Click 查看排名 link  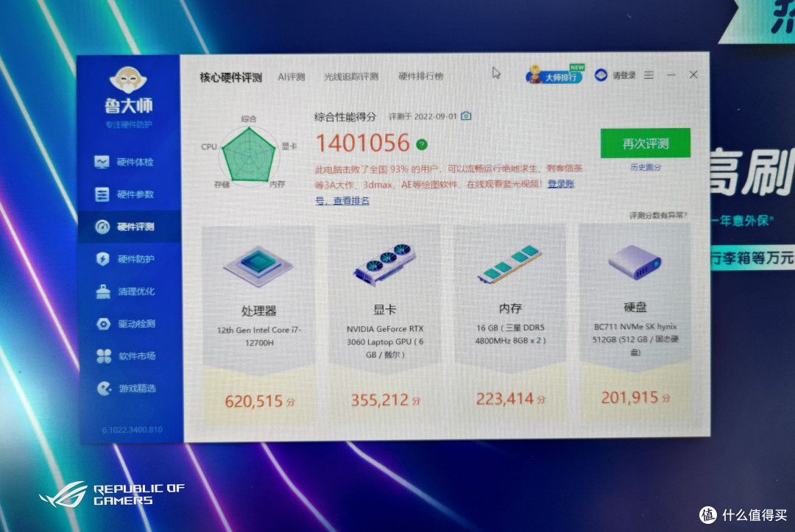click(x=351, y=201)
